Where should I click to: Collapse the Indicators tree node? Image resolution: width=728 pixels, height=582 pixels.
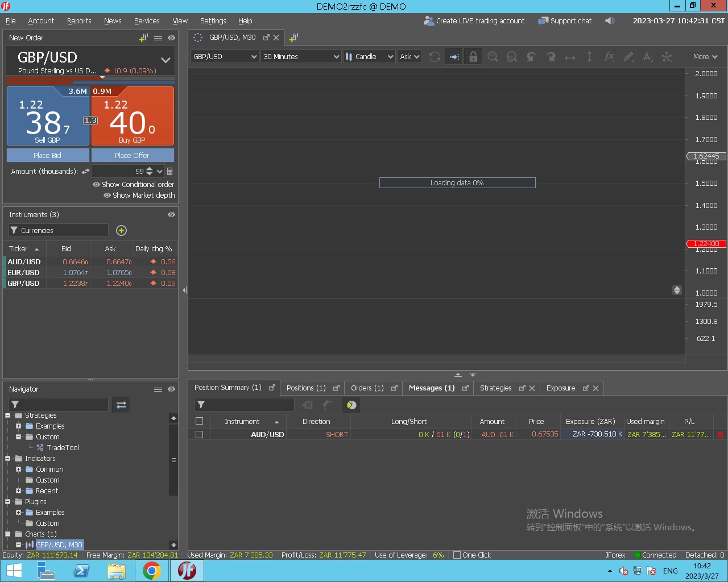click(7, 459)
